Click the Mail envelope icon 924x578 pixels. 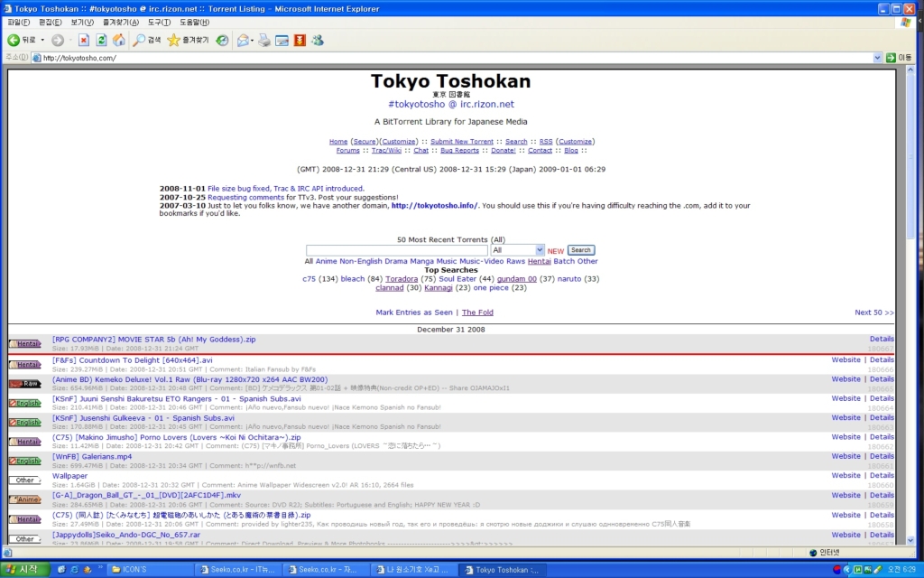pos(242,40)
